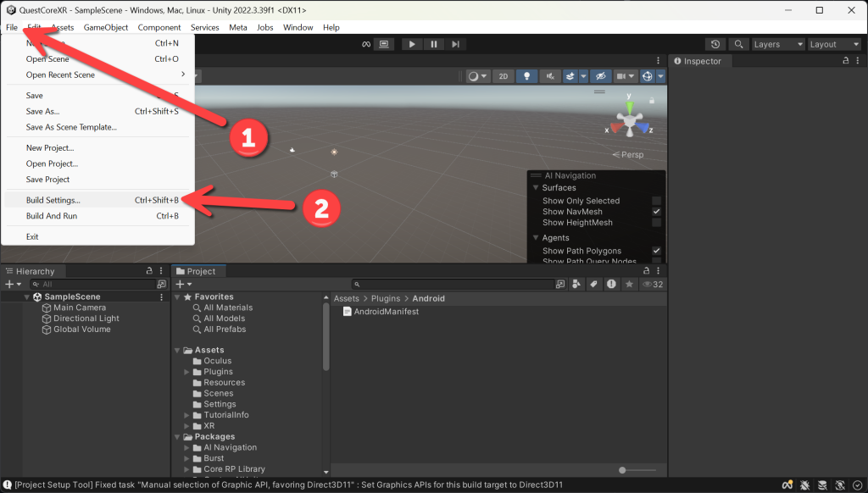
Task: Enable the Show HeightMesh checkbox
Action: tap(657, 223)
